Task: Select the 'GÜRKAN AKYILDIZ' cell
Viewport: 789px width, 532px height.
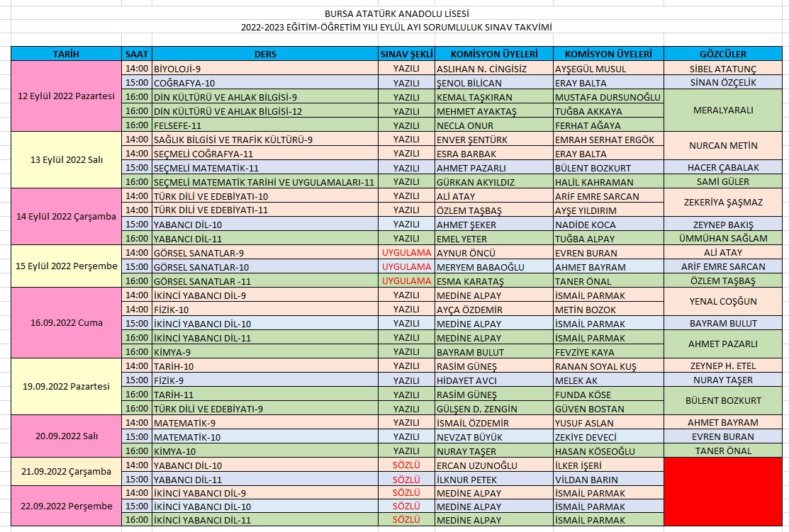Action: 493,182
